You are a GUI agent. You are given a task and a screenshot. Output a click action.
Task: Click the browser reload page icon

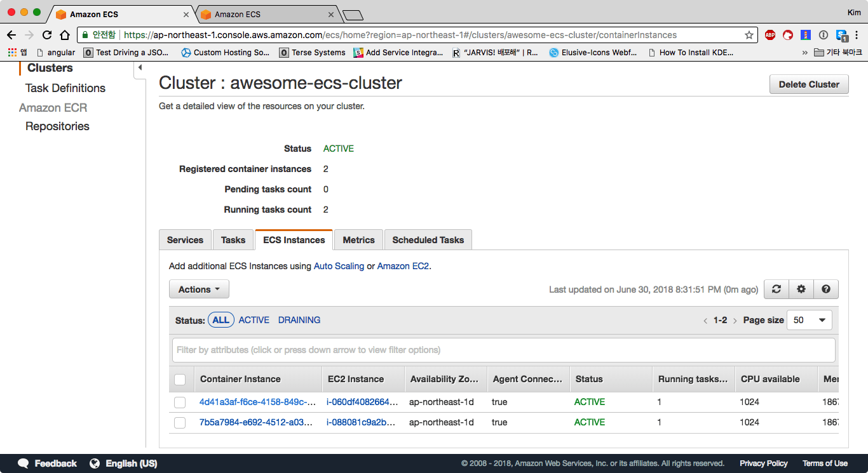[x=47, y=35]
